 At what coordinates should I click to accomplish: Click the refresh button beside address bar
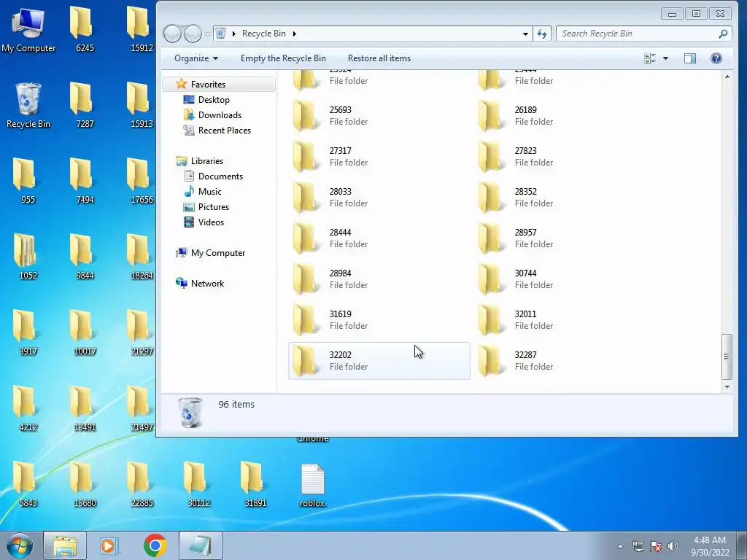[542, 34]
